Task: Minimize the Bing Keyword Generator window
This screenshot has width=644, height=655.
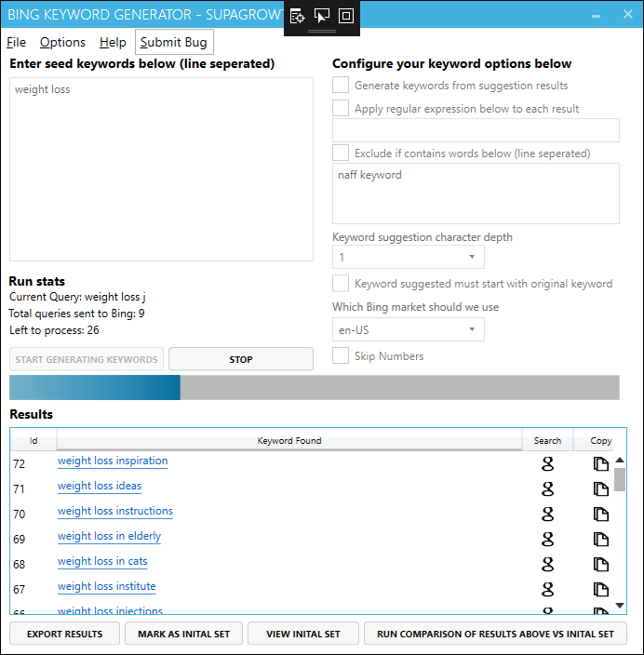Action: coord(596,15)
